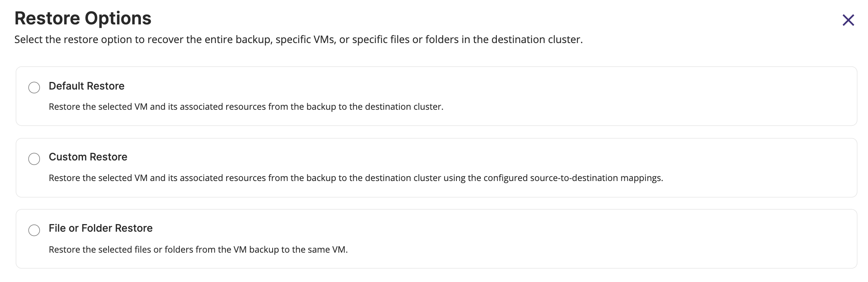The height and width of the screenshot is (282, 868).
Task: Click the subtitle text under Restore Options
Action: (298, 40)
